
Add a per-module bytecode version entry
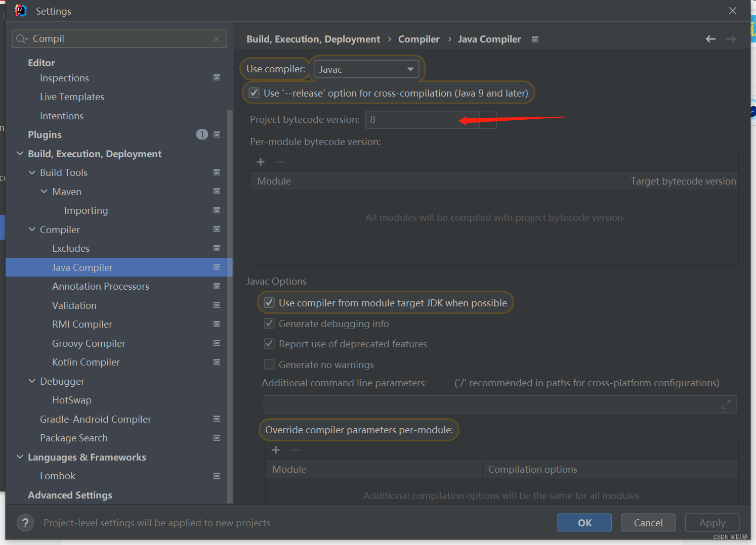point(261,162)
